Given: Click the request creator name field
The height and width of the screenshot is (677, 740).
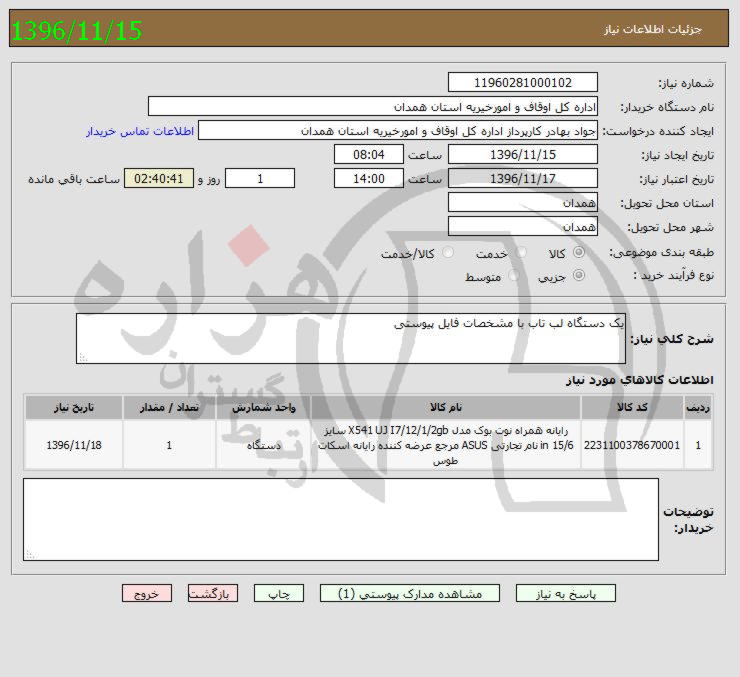Looking at the screenshot, I should pyautogui.click(x=398, y=131).
